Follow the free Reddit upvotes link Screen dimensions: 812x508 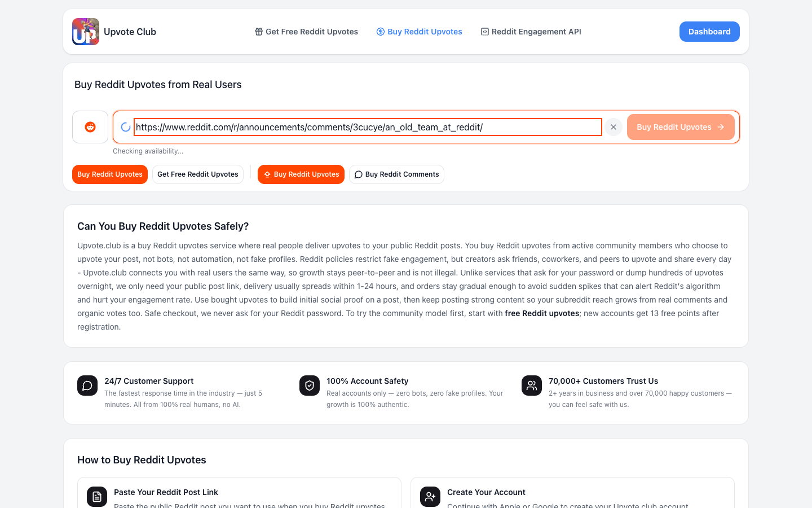pyautogui.click(x=542, y=313)
